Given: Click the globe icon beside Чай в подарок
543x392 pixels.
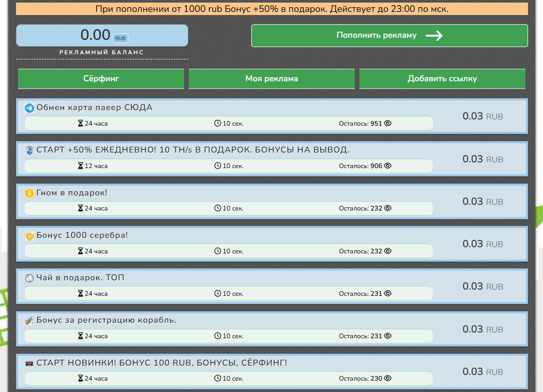Looking at the screenshot, I should (29, 278).
